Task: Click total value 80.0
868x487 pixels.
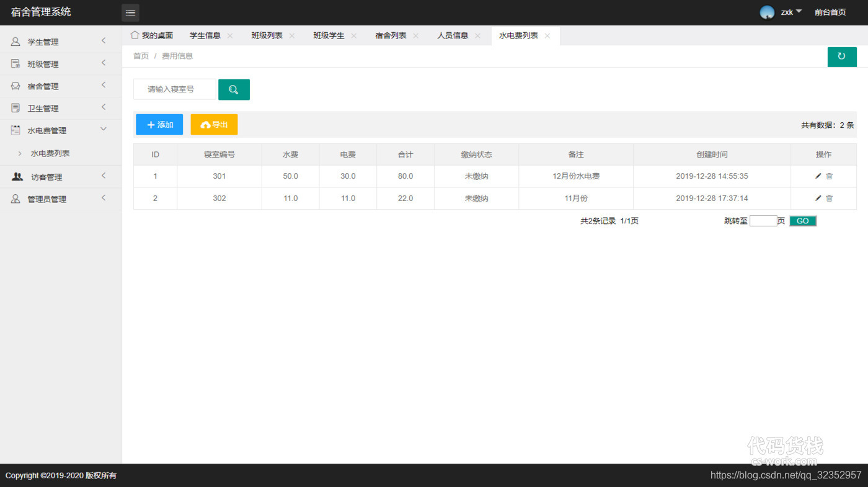Action: [x=405, y=176]
